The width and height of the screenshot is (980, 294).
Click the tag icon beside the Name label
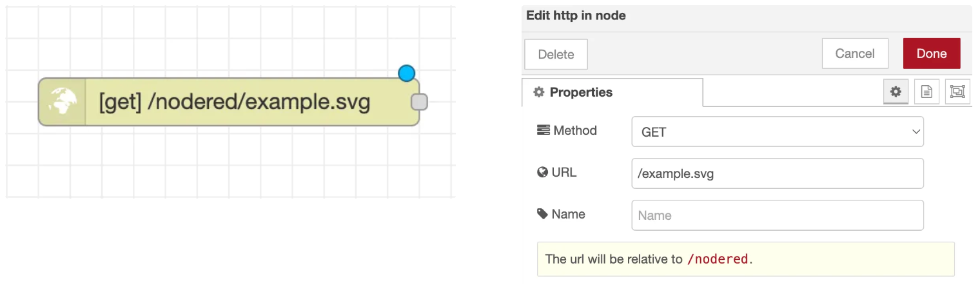click(542, 214)
